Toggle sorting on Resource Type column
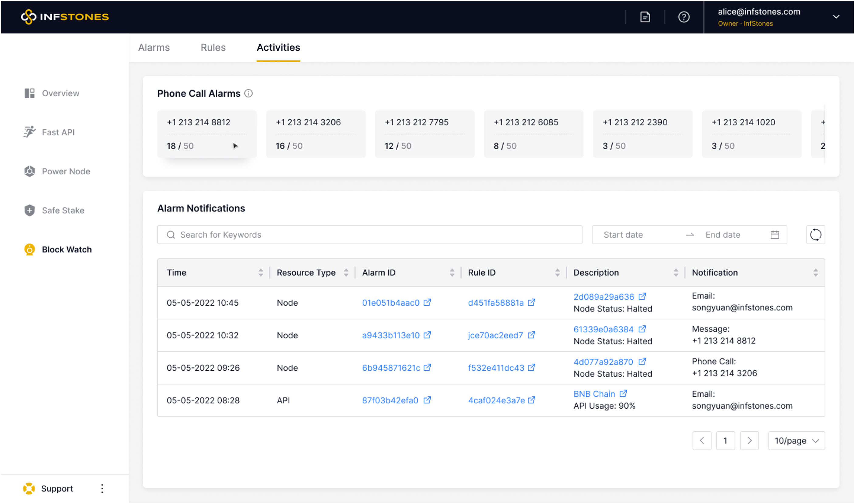854x504 pixels. [346, 273]
